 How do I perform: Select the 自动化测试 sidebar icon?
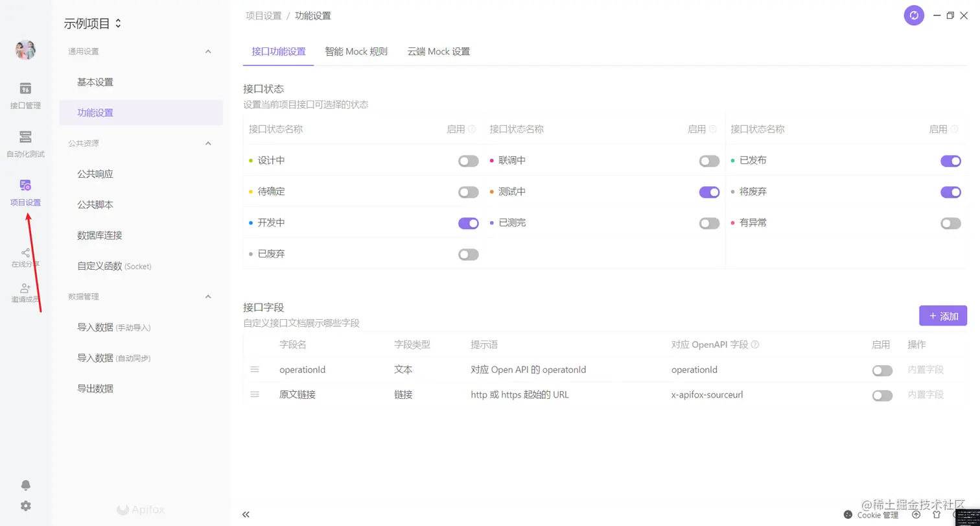(x=25, y=144)
